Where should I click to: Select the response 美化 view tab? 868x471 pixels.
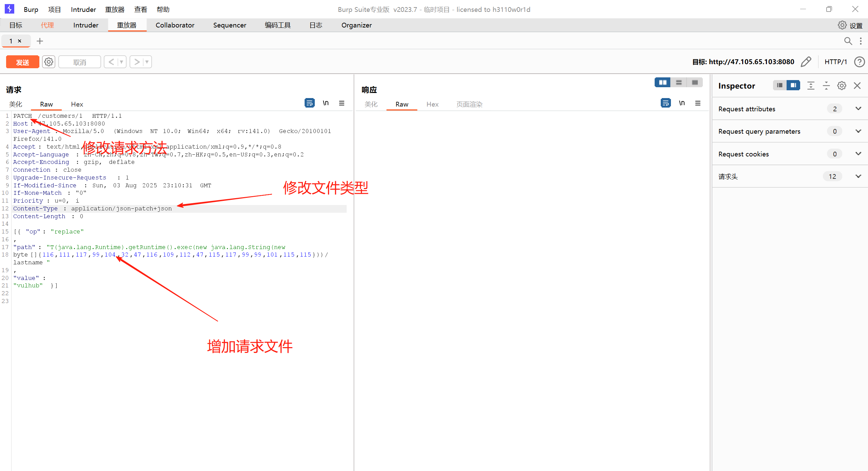pyautogui.click(x=371, y=104)
